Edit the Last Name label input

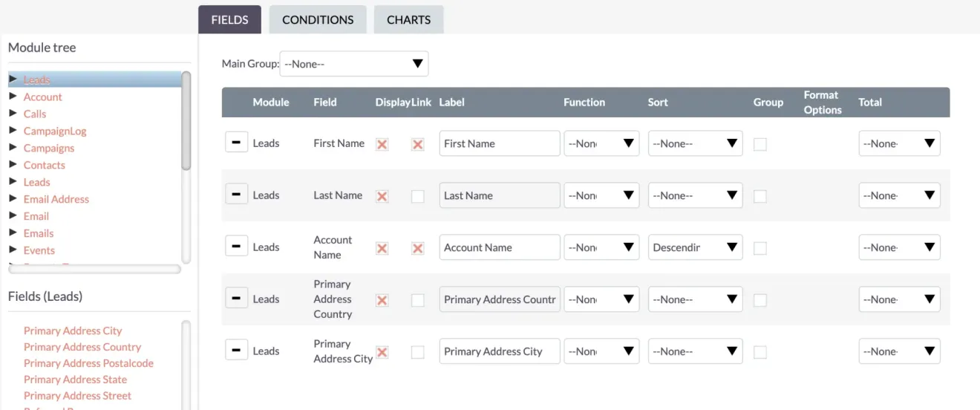pos(500,195)
